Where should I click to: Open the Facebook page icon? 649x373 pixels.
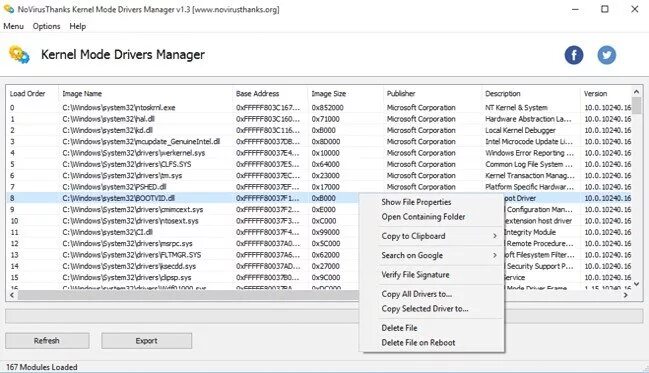(x=574, y=55)
